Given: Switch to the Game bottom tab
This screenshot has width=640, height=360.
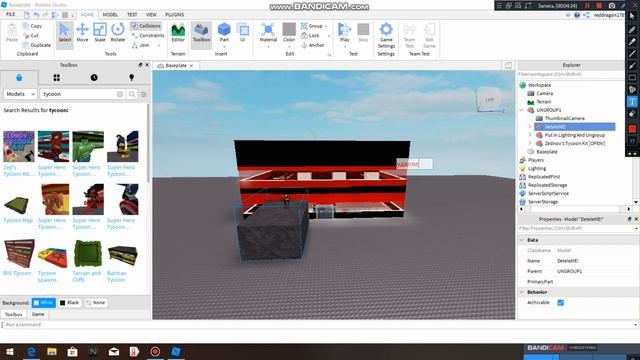Looking at the screenshot, I should tap(38, 314).
